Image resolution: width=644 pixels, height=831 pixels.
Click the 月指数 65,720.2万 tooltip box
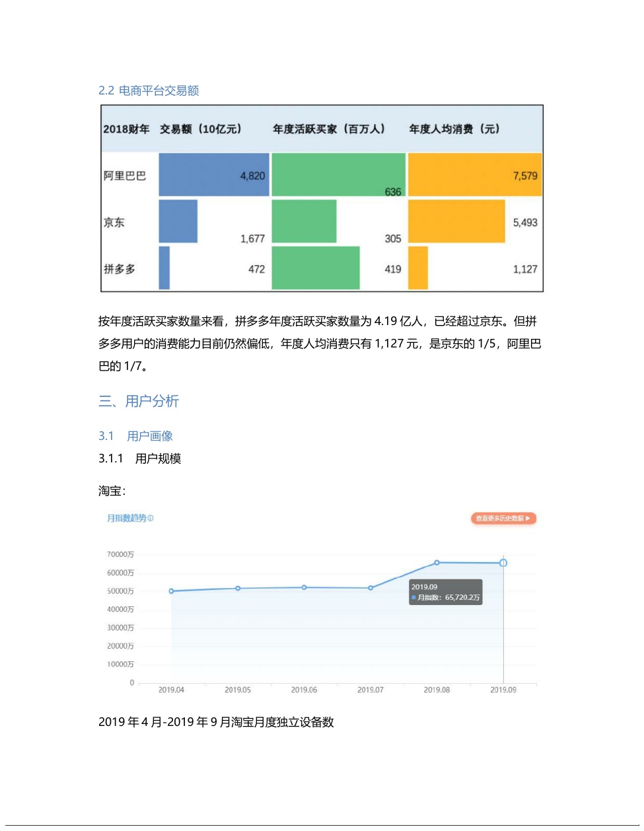(445, 592)
